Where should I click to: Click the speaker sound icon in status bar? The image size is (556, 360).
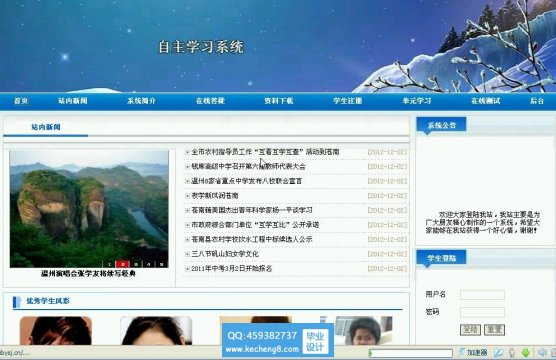click(542, 353)
